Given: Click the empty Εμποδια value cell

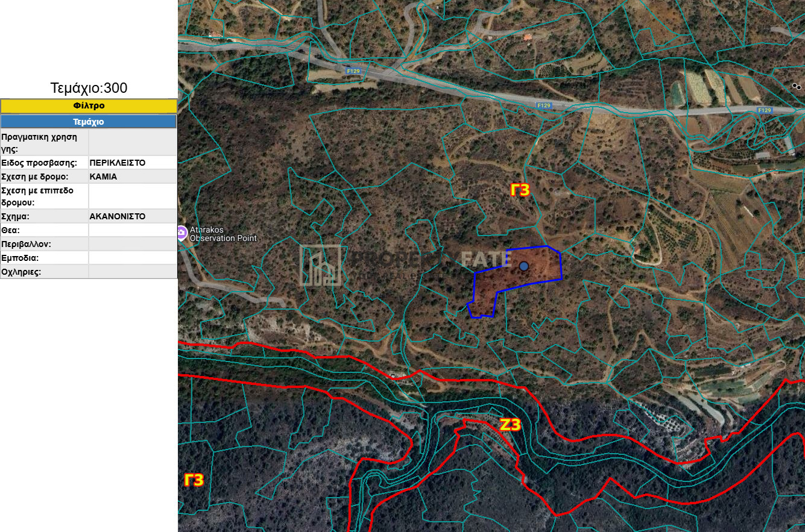Looking at the screenshot, I should click(133, 258).
